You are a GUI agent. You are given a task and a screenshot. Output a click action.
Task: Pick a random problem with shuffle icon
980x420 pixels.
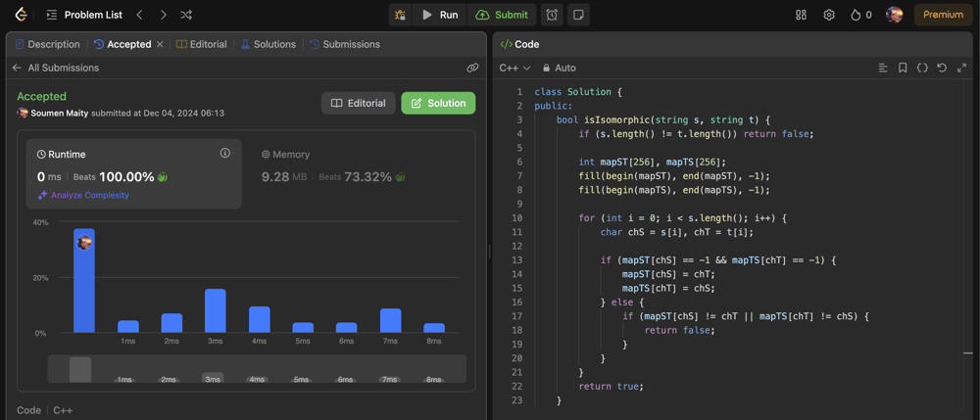coord(186,15)
